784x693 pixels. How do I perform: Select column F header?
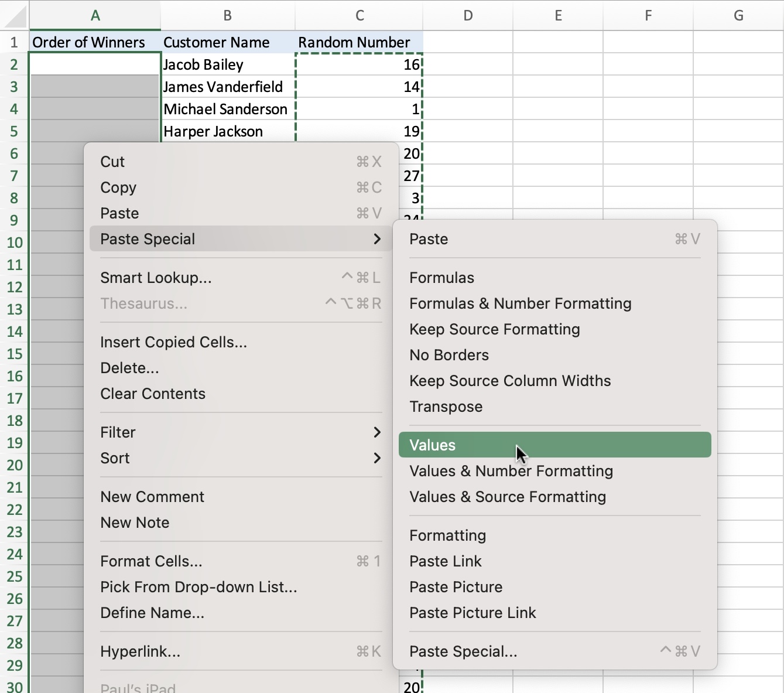click(x=648, y=16)
